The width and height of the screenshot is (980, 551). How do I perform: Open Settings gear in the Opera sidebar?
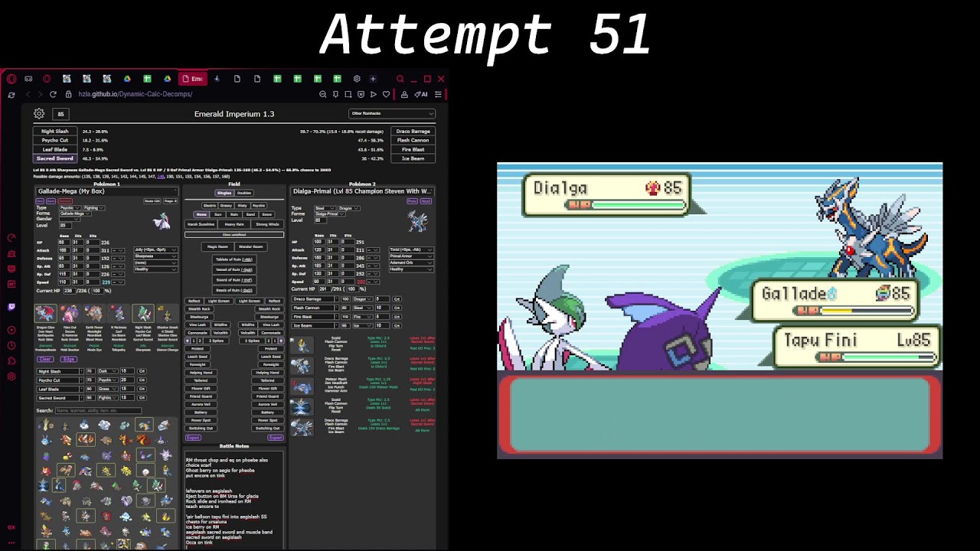click(11, 376)
